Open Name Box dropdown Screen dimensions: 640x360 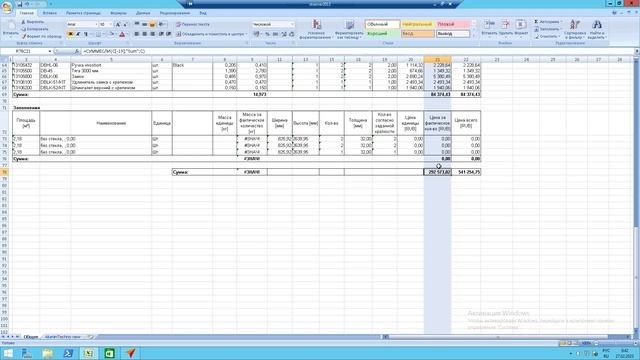(x=49, y=51)
